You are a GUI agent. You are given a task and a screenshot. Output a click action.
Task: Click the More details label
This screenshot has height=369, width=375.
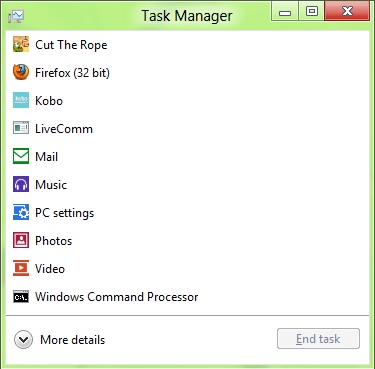(73, 340)
